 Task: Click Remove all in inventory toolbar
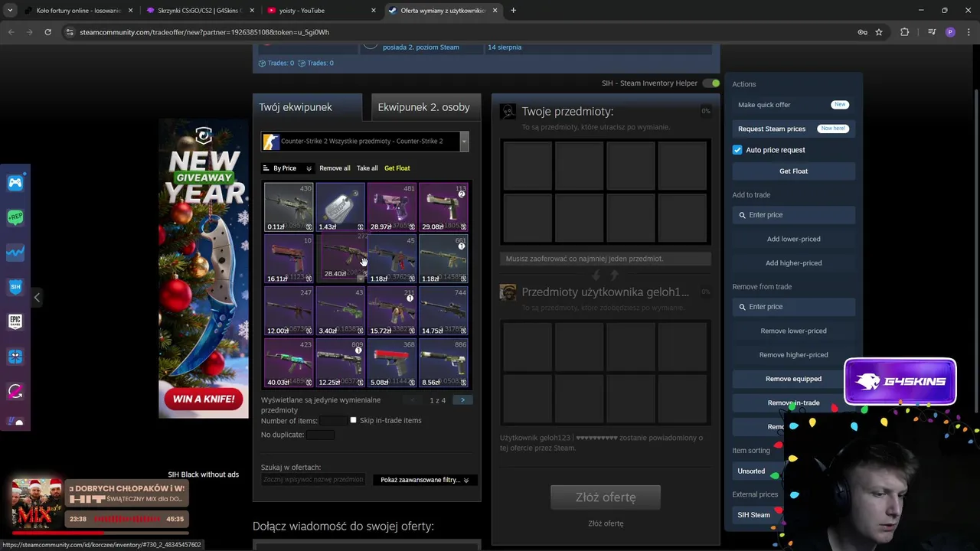pos(335,168)
